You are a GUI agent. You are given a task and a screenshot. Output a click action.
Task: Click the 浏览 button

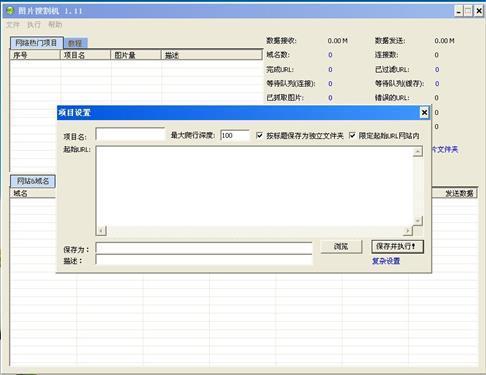click(341, 247)
